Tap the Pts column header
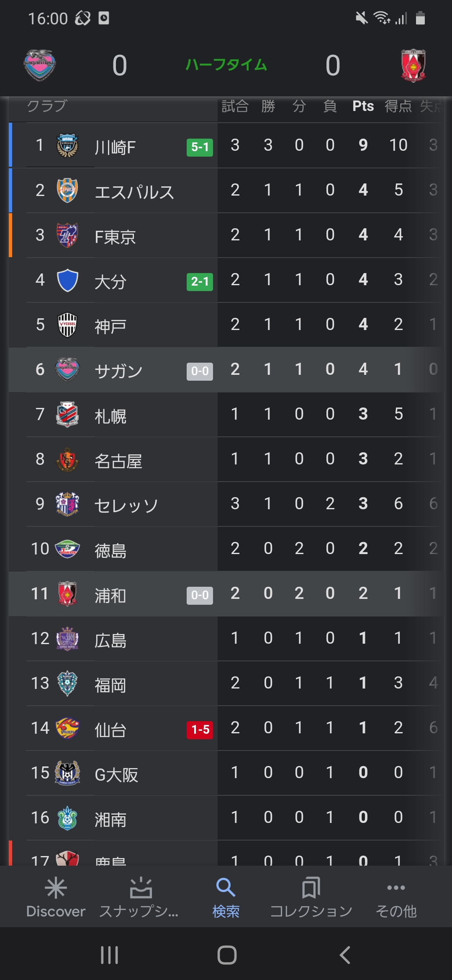452x980 pixels. 363,106
